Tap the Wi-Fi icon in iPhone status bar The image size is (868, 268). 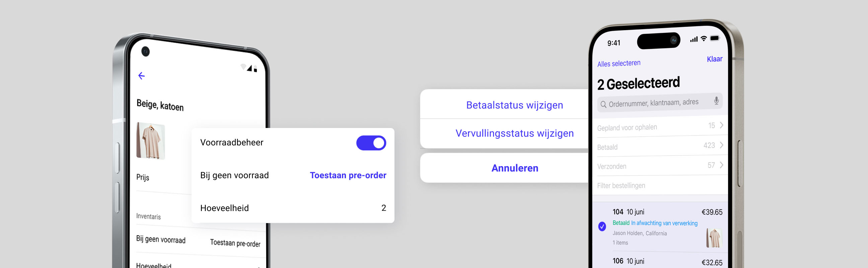[704, 39]
